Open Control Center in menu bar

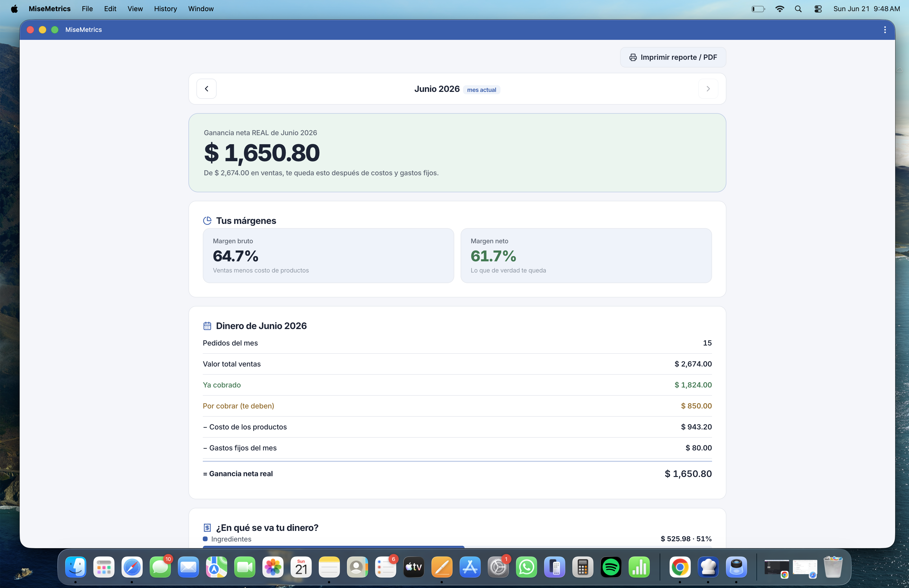(x=818, y=9)
